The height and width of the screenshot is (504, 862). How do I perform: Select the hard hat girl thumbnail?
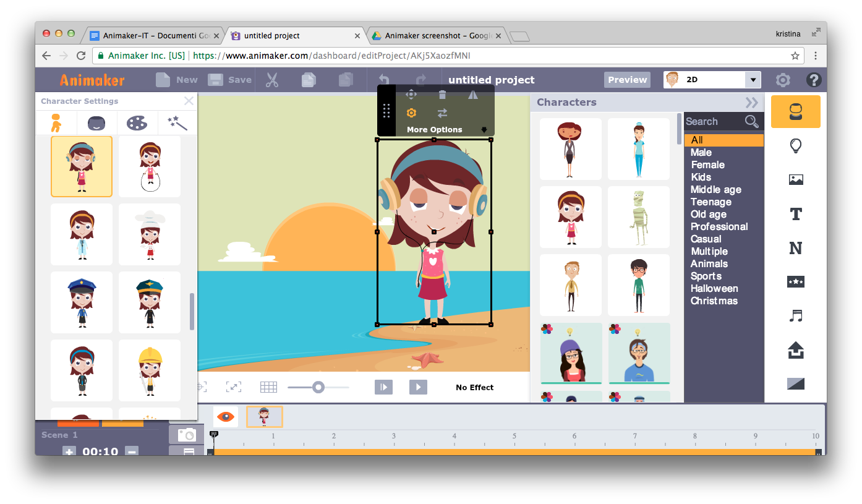(150, 370)
